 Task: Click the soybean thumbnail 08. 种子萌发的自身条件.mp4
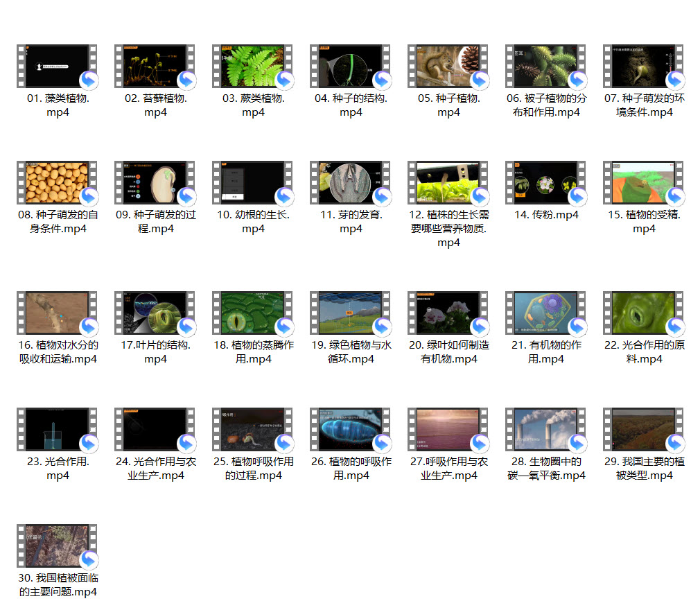click(58, 183)
